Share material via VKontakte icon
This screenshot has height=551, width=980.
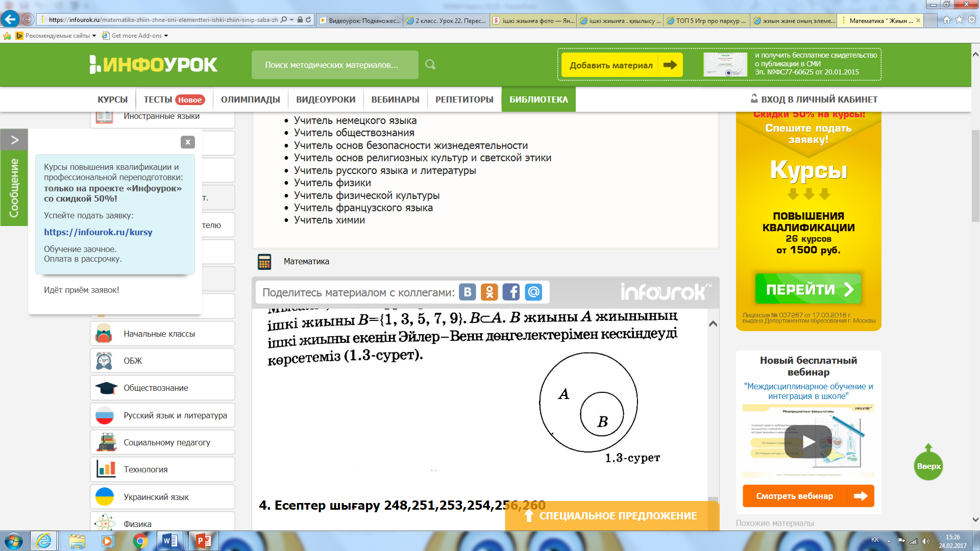(x=467, y=292)
